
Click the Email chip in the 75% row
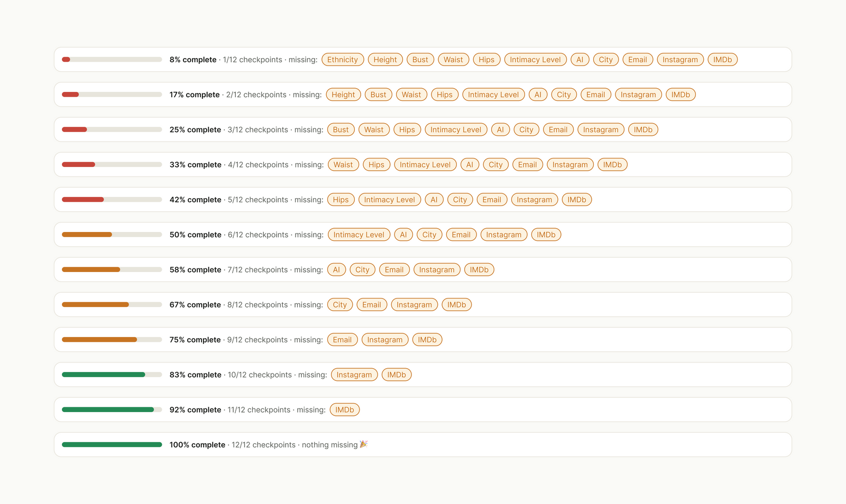342,340
